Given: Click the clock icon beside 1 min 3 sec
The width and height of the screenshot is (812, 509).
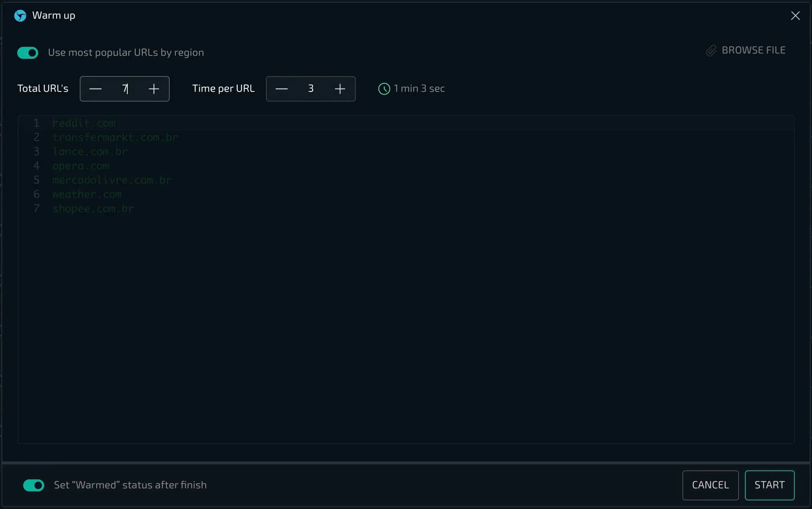Looking at the screenshot, I should [x=384, y=89].
